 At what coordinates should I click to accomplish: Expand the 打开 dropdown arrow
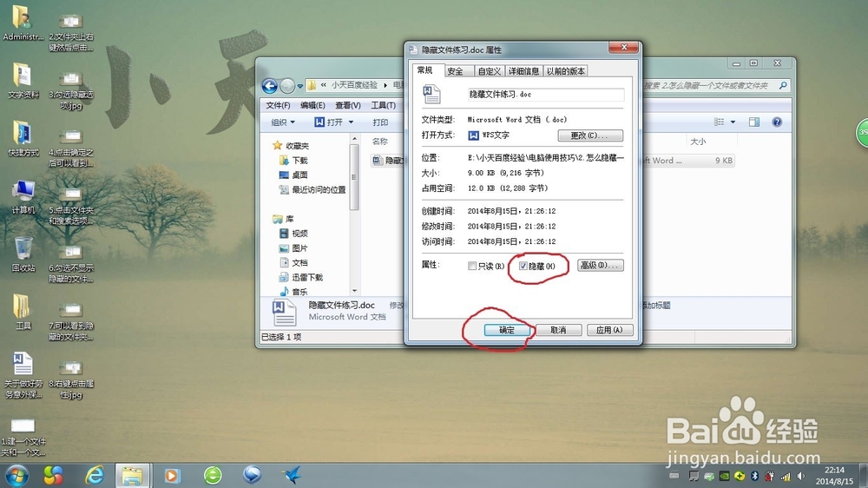click(x=351, y=122)
